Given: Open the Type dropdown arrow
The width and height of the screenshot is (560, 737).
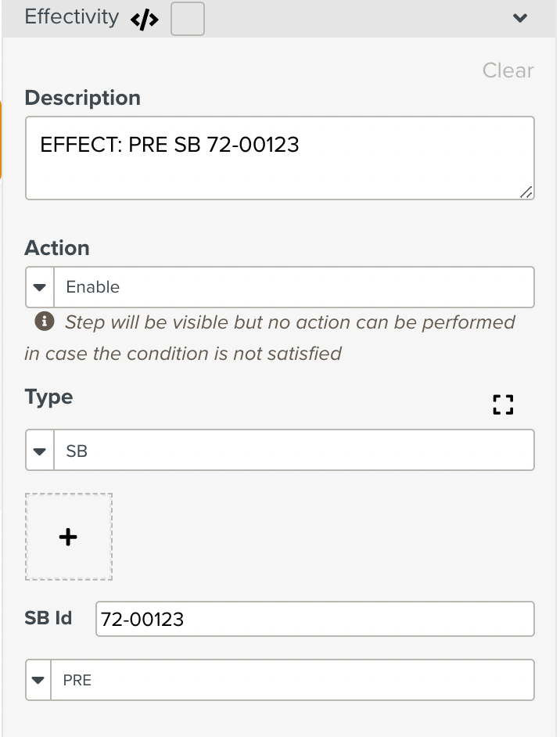Looking at the screenshot, I should (x=40, y=450).
